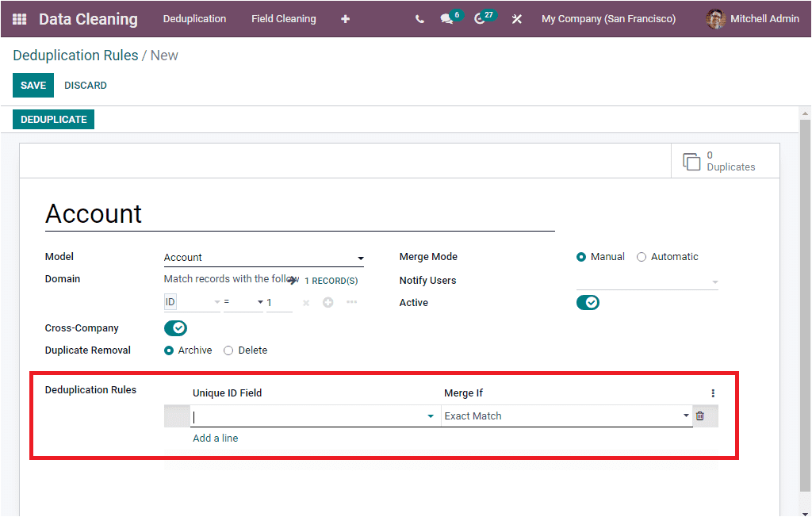This screenshot has width=812, height=517.
Task: Select Archive for duplicate removal
Action: (169, 350)
